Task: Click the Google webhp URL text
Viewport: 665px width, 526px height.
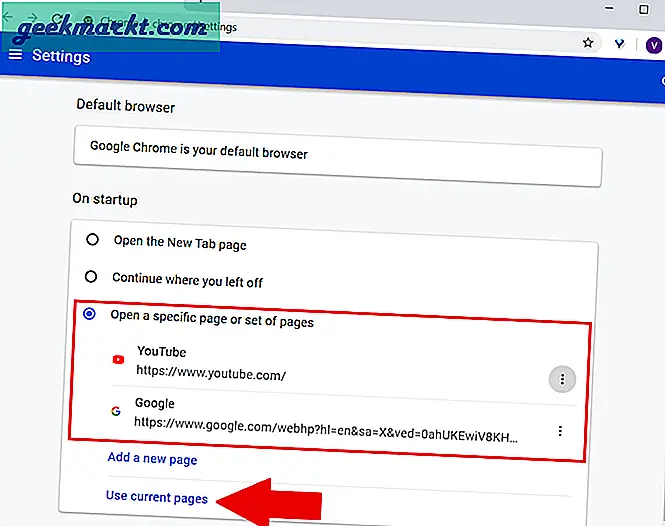Action: [326, 429]
